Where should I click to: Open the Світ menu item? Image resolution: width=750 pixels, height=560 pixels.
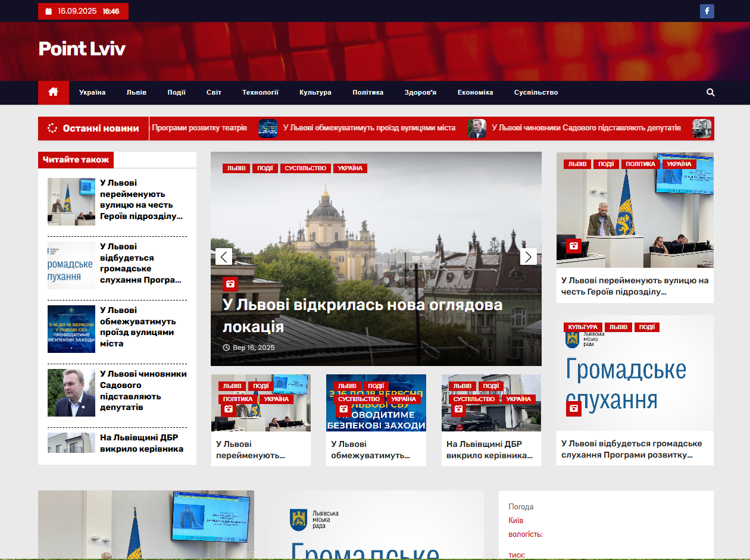click(214, 92)
